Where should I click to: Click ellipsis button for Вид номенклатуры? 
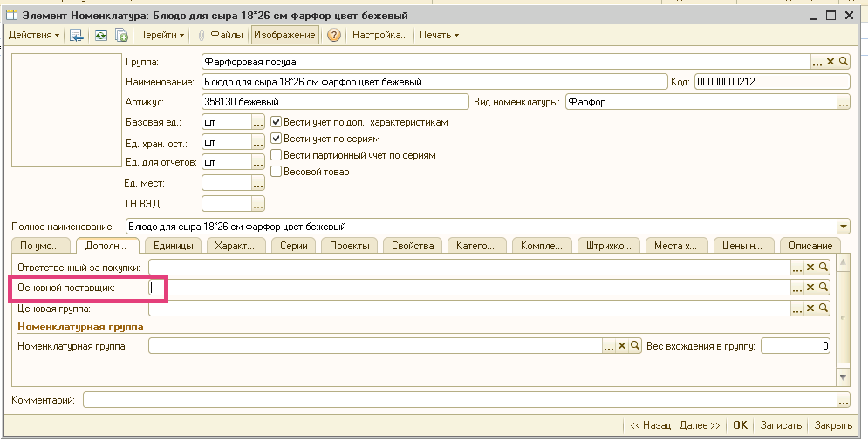click(x=843, y=102)
